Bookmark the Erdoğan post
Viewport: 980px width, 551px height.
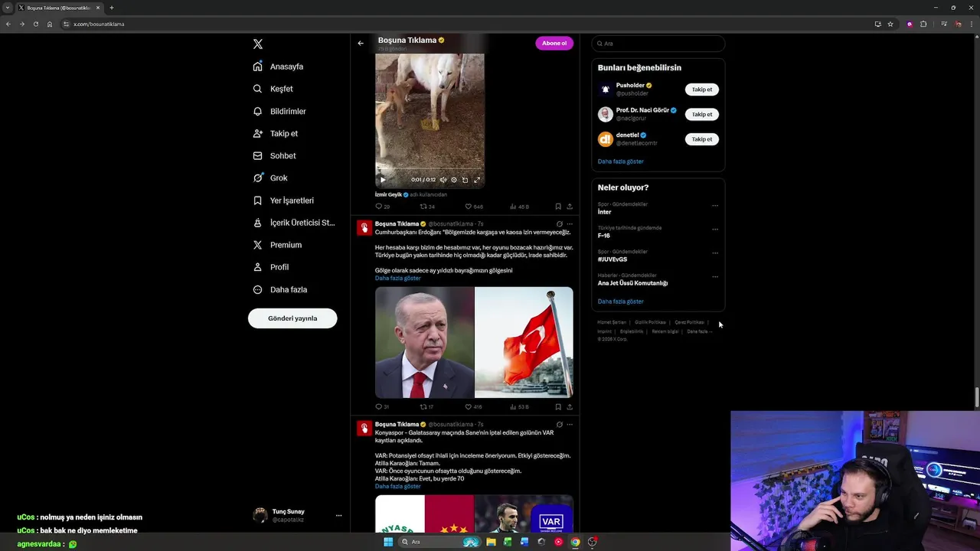[558, 407]
